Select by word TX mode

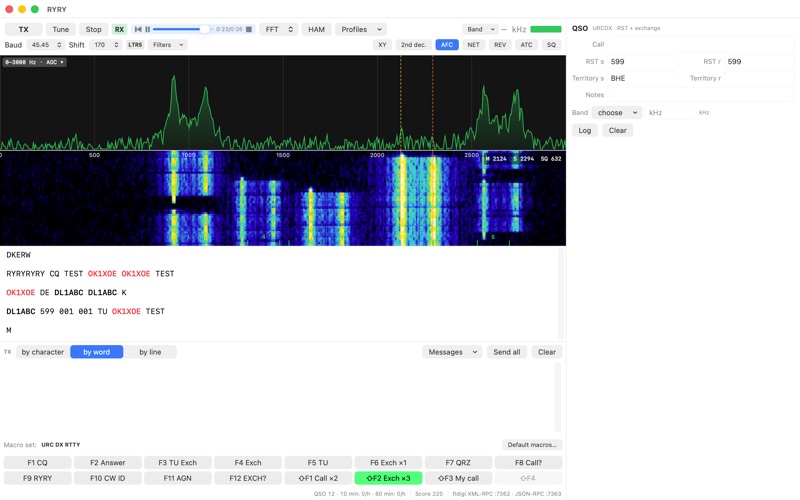[x=96, y=352]
